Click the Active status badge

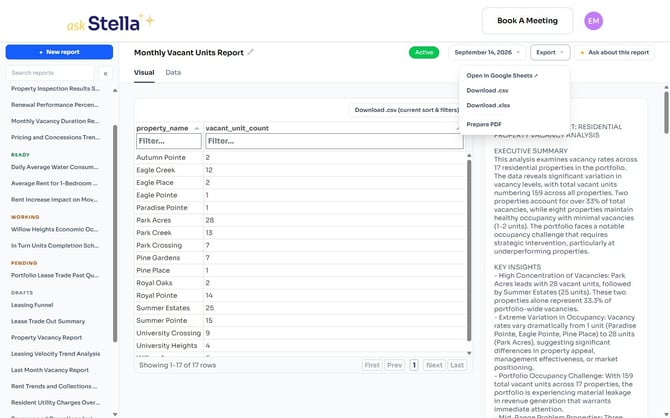click(x=424, y=52)
